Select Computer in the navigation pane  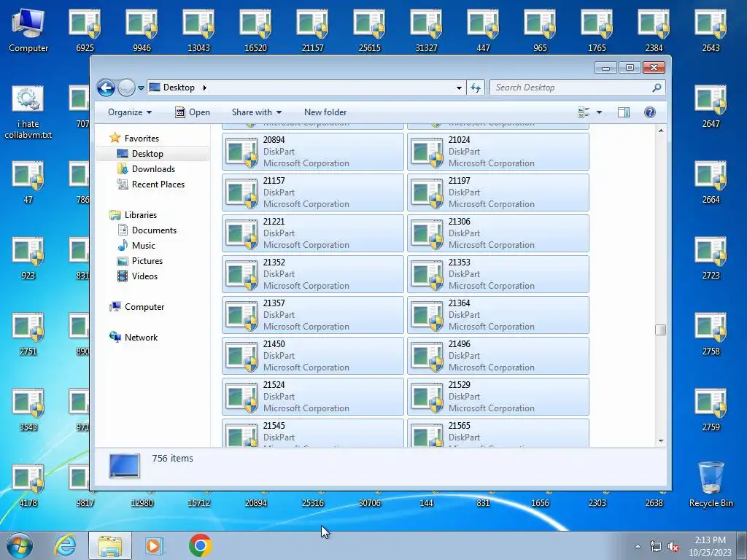[144, 307]
